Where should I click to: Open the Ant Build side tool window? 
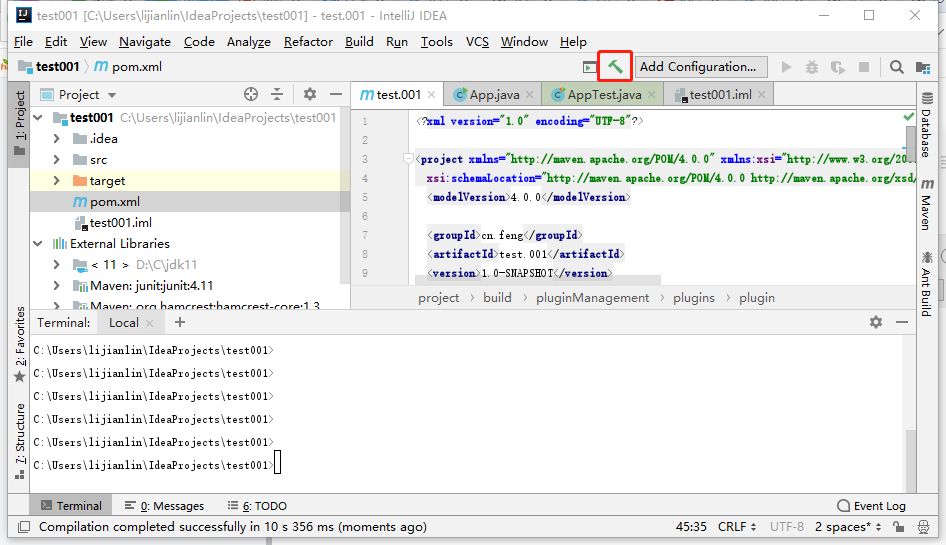[927, 284]
